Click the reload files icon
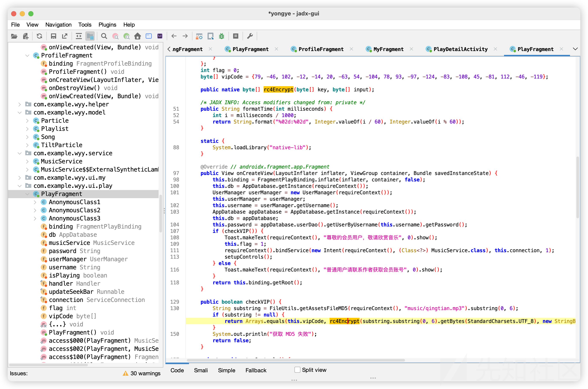The width and height of the screenshot is (588, 389). pos(39,36)
